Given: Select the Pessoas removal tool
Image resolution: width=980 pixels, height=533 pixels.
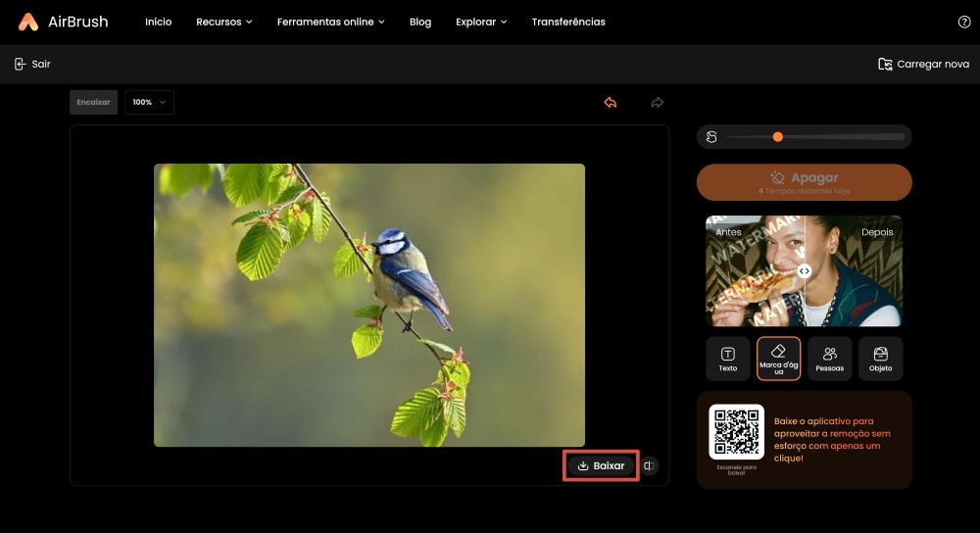Looking at the screenshot, I should [829, 359].
